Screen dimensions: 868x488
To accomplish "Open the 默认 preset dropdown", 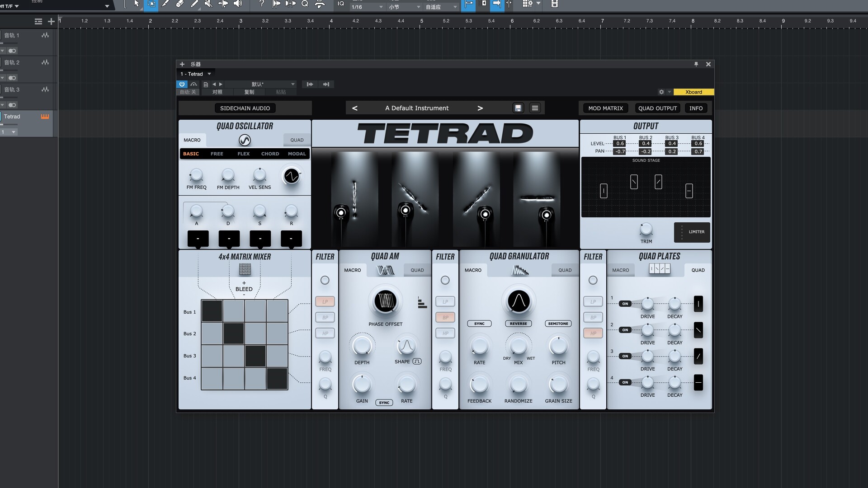I will (260, 84).
